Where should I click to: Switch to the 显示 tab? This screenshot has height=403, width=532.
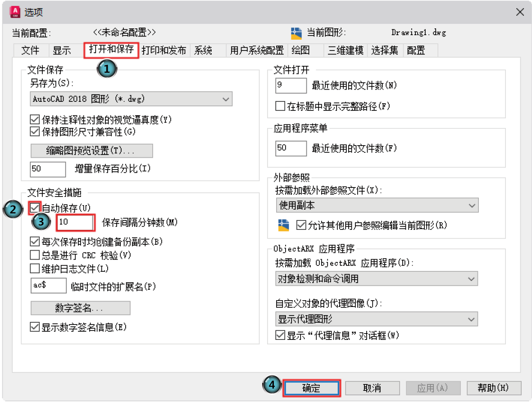tap(62, 50)
